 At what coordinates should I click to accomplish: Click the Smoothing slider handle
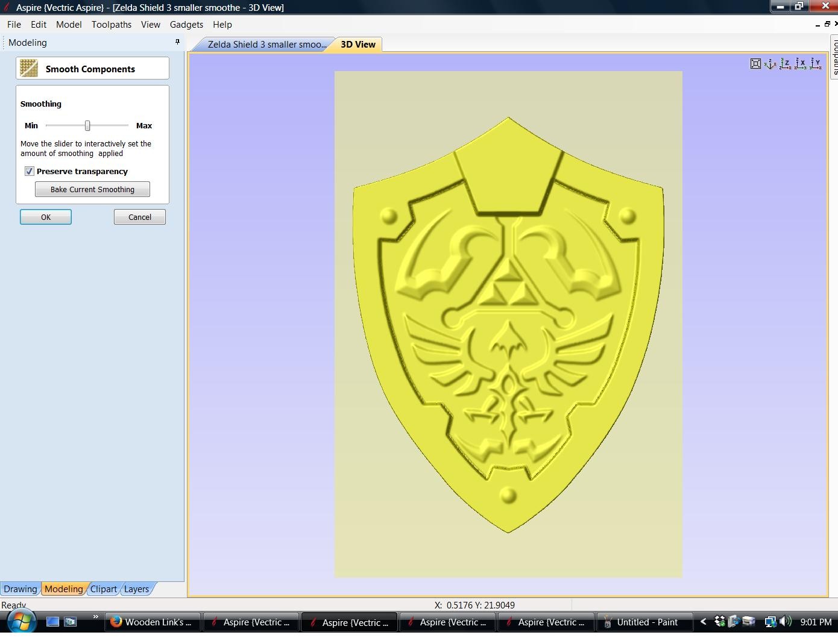click(x=87, y=125)
